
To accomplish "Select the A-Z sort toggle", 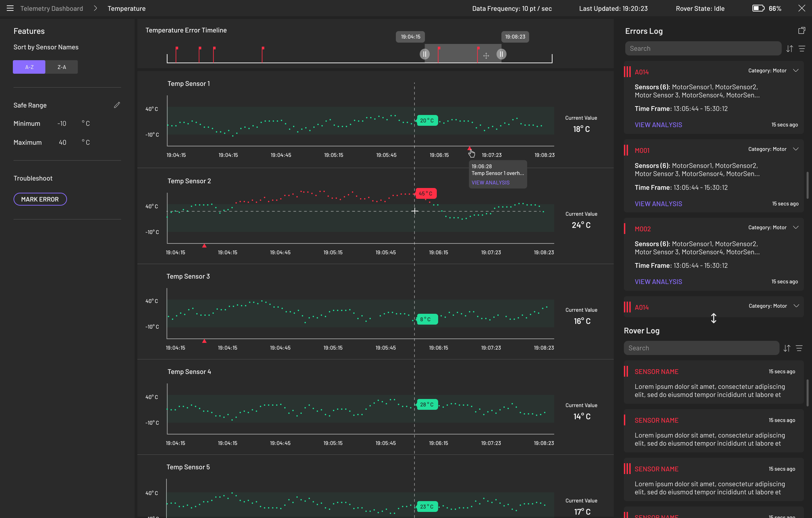I will click(x=29, y=67).
